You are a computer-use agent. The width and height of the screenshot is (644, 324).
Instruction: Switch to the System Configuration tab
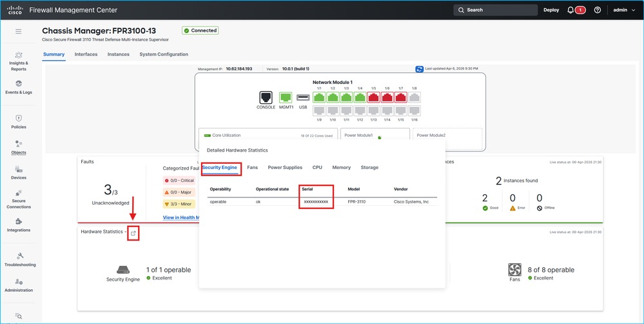tap(164, 54)
